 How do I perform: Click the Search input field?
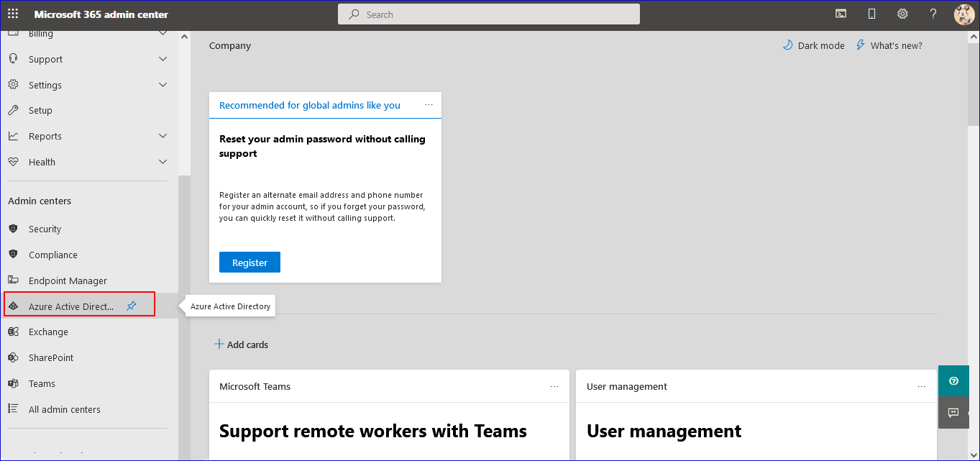488,14
